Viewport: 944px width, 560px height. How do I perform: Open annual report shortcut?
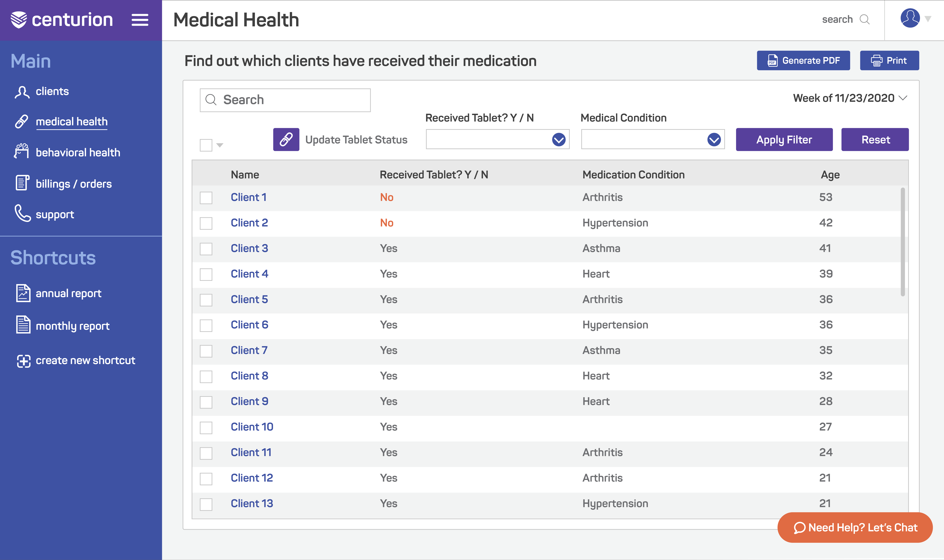[x=68, y=294]
